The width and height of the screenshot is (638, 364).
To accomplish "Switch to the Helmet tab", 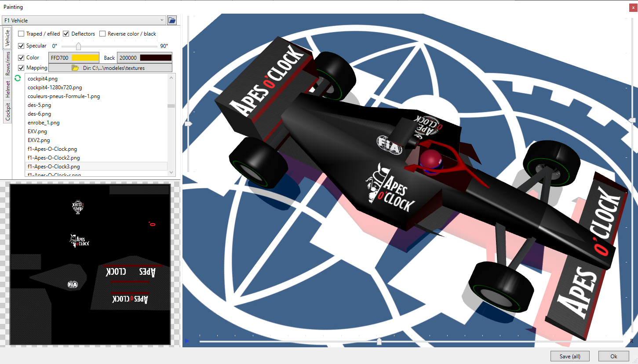I will tap(7, 89).
